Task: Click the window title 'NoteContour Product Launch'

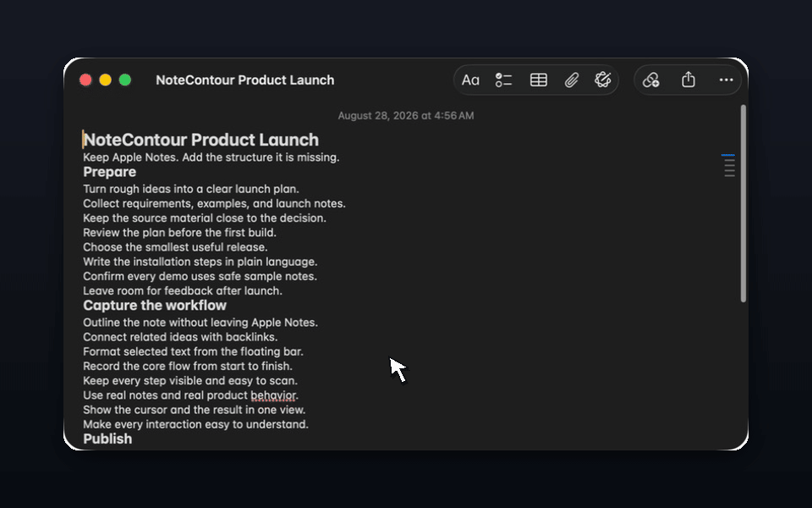Action: (245, 80)
